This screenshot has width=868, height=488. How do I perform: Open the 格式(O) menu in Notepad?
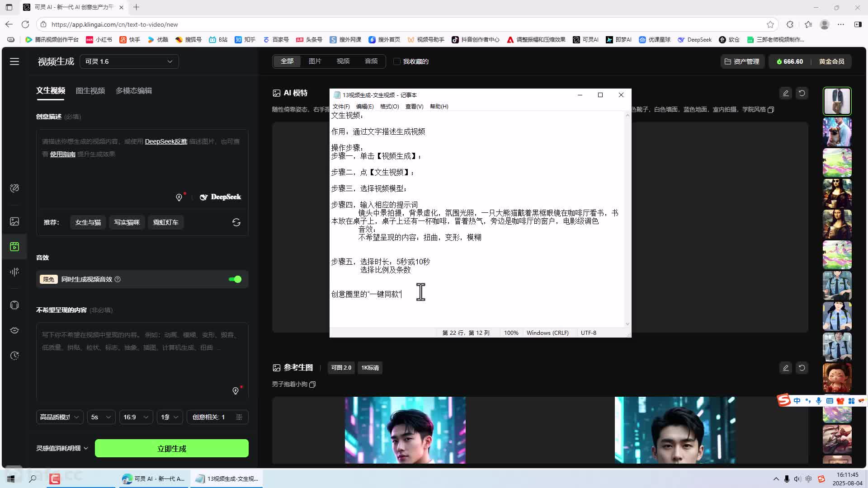[x=389, y=107]
